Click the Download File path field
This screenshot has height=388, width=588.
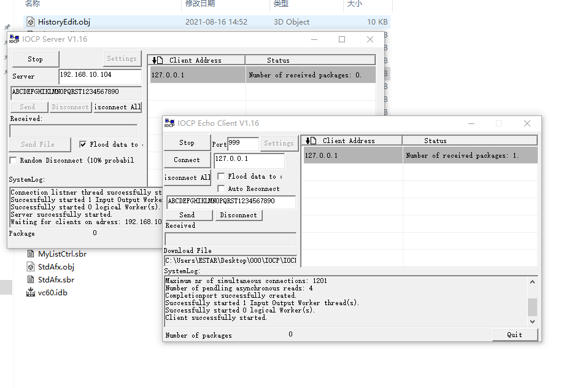click(x=231, y=261)
